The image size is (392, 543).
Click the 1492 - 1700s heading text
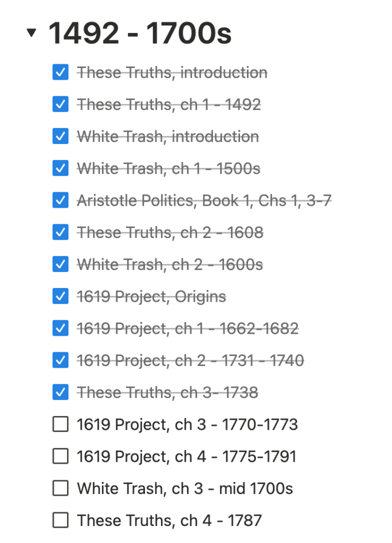140,33
